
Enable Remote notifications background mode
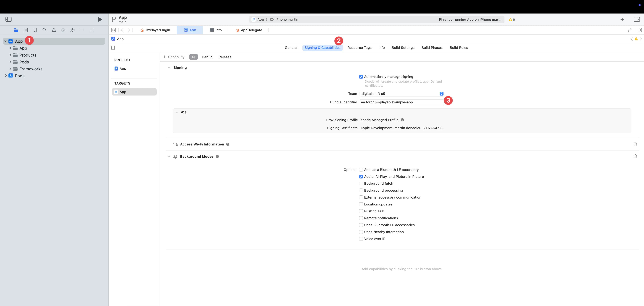[x=361, y=218]
